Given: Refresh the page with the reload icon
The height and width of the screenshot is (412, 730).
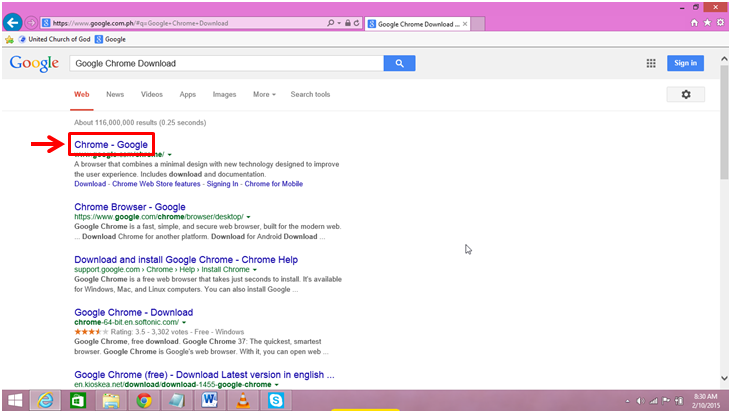Looking at the screenshot, I should (357, 23).
